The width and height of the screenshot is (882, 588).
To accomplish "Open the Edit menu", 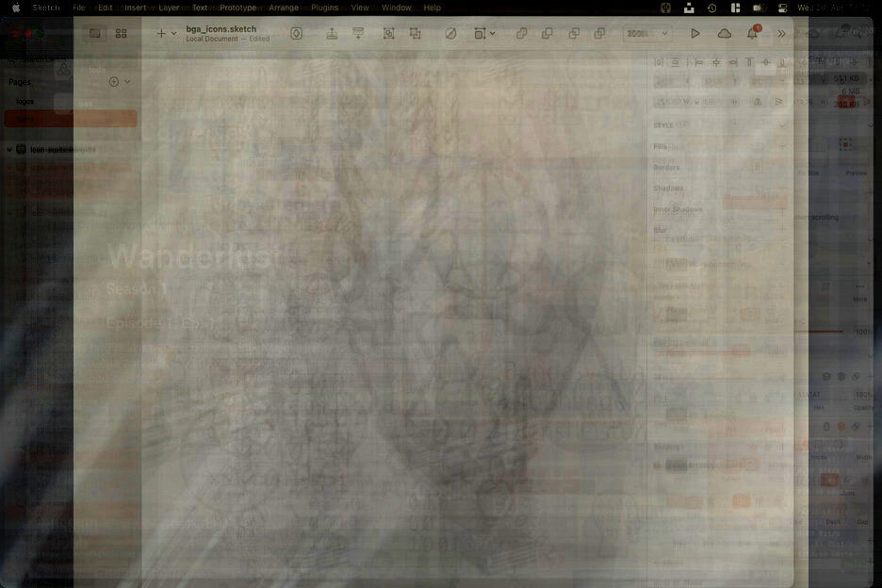I will tap(106, 8).
